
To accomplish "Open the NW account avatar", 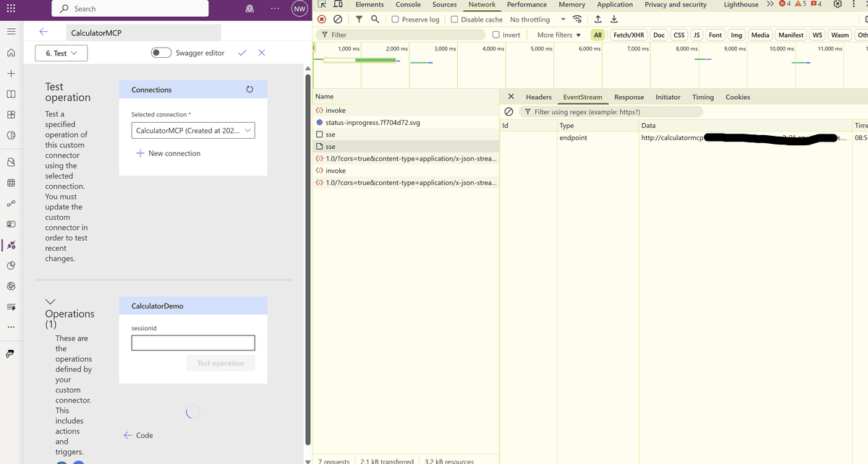I will click(x=299, y=9).
